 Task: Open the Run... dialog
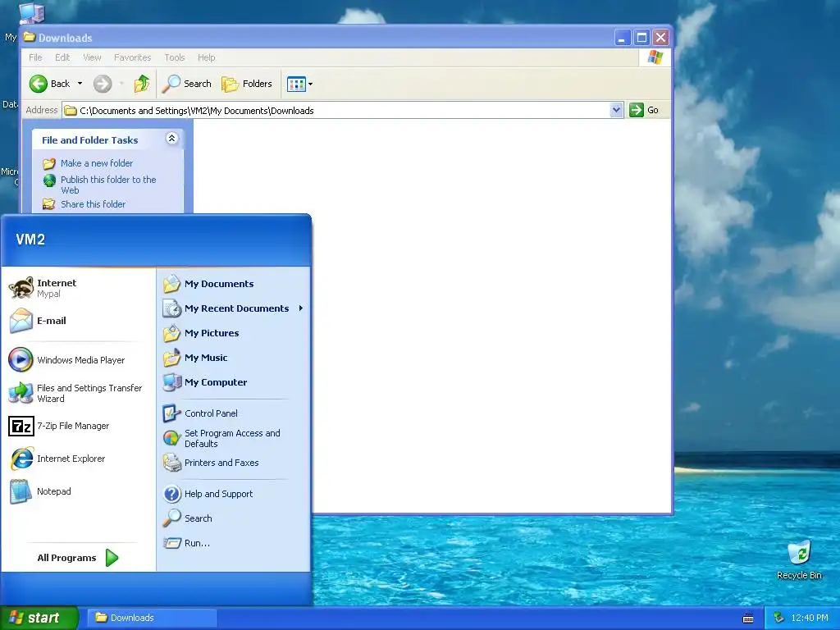tap(234, 543)
